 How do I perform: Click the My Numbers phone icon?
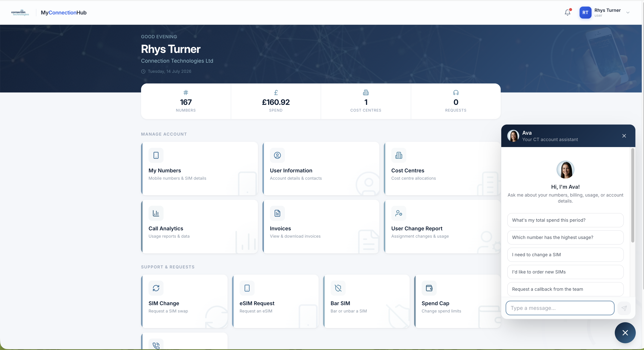click(x=156, y=155)
